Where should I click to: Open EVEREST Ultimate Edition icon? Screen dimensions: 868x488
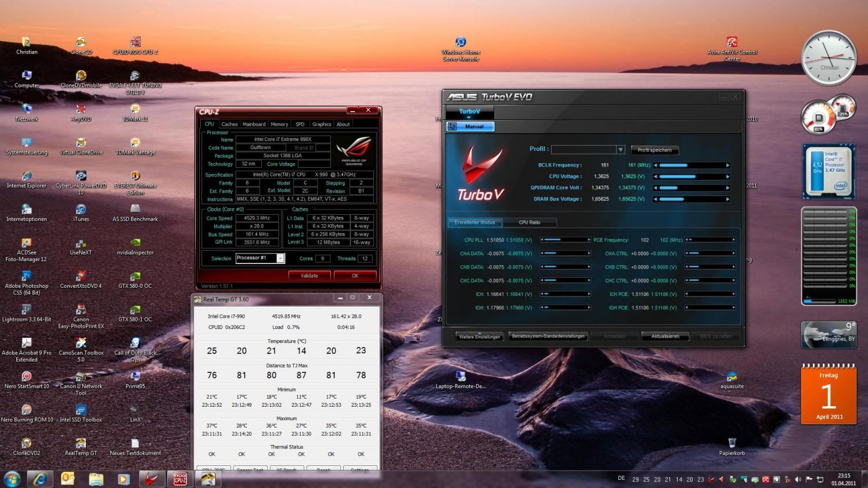pyautogui.click(x=135, y=183)
